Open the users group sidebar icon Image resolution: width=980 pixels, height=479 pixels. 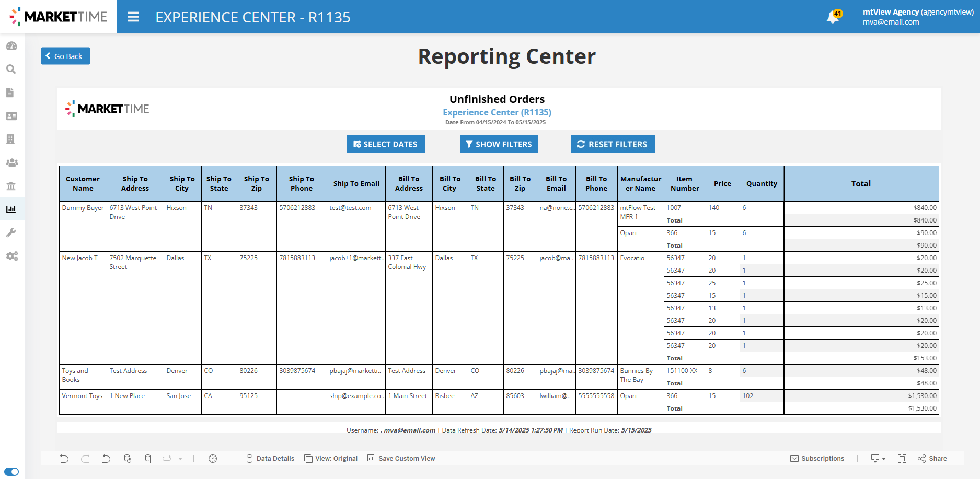pyautogui.click(x=12, y=162)
